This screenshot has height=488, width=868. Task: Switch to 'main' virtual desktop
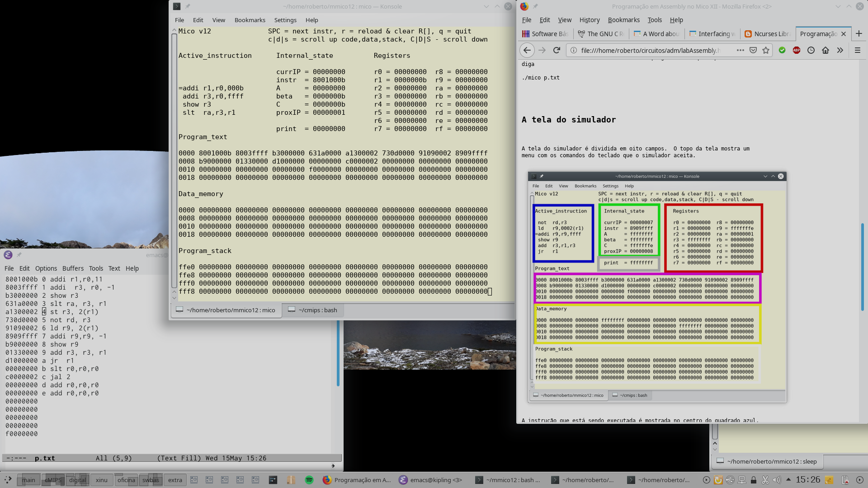tap(28, 480)
